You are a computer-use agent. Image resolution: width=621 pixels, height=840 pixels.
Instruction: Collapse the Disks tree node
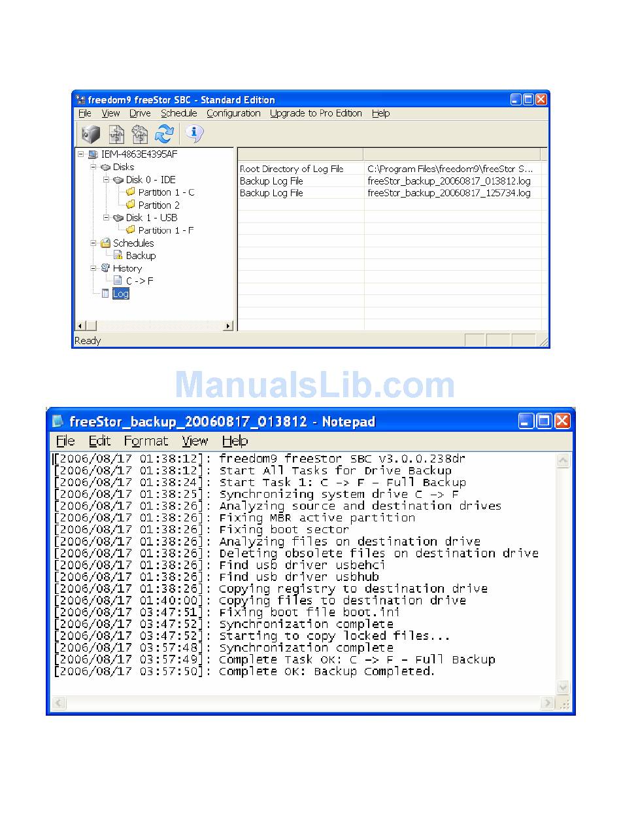(x=93, y=167)
